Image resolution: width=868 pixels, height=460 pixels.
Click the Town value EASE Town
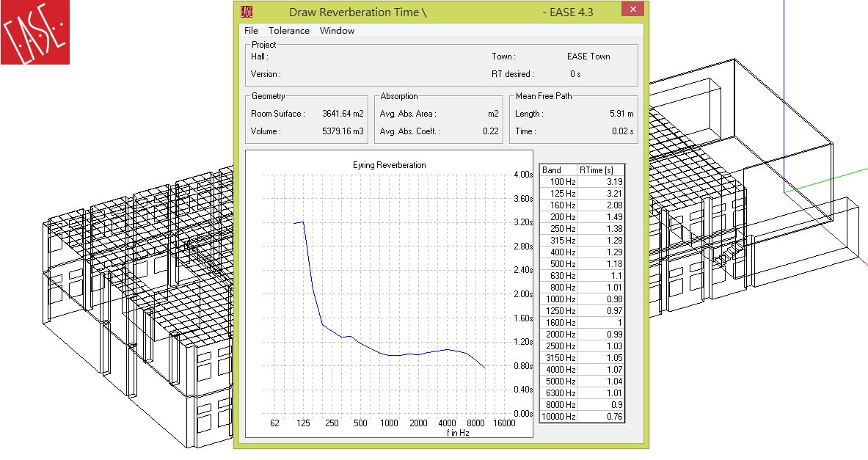[588, 56]
